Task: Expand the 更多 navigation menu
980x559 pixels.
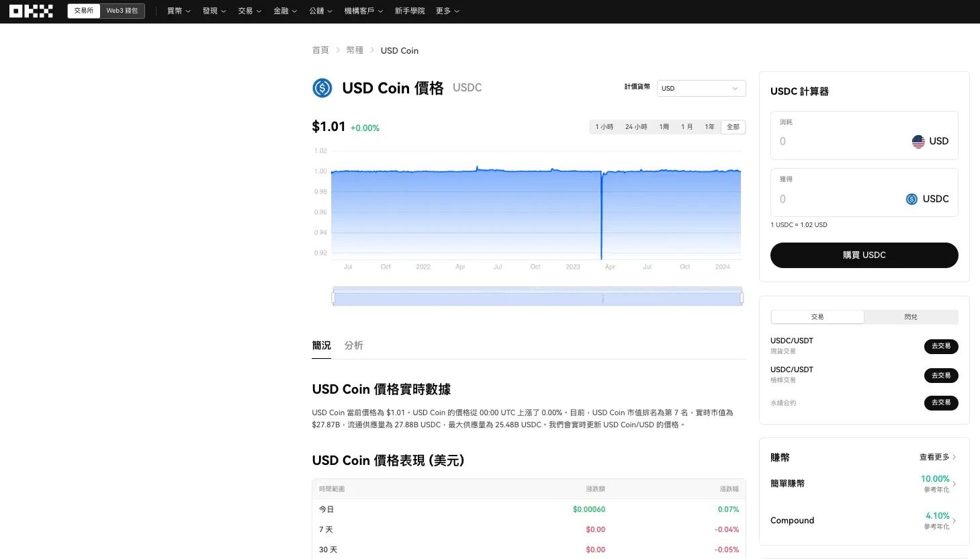Action: point(447,11)
